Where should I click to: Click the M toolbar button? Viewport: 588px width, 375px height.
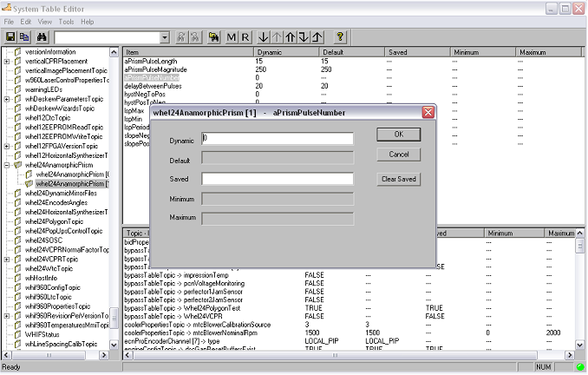tap(232, 37)
